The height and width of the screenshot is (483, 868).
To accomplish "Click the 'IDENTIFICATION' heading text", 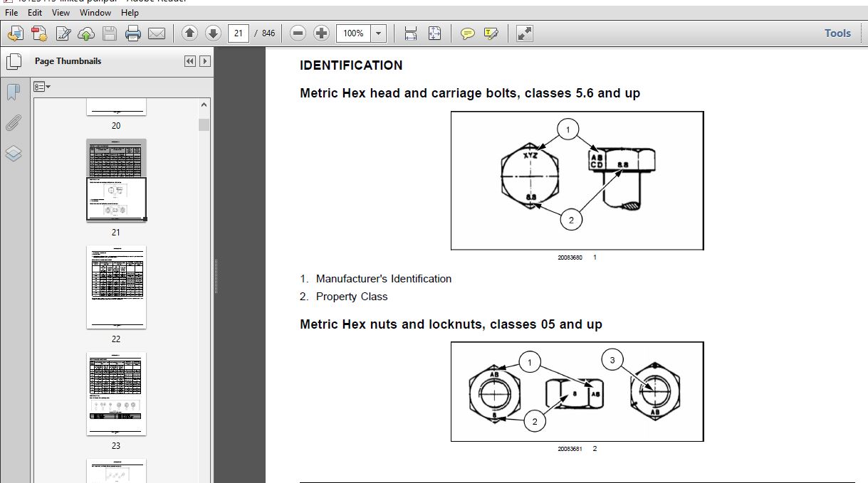I will coord(351,65).
